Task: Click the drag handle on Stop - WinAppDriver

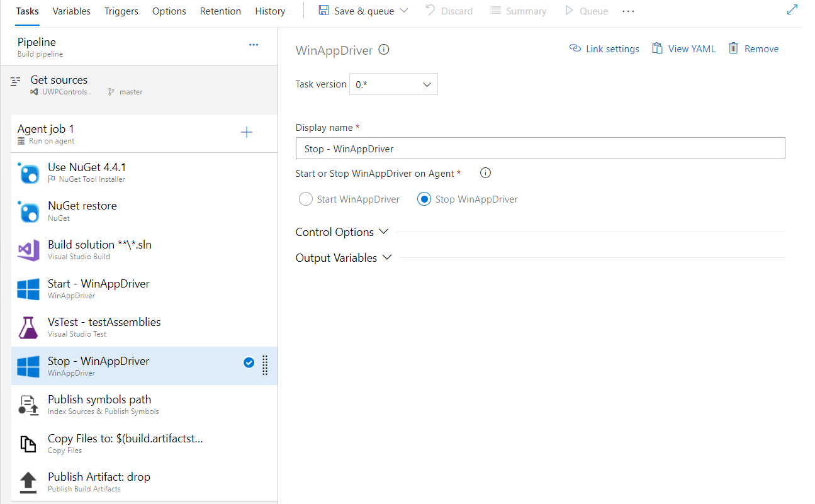Action: (x=265, y=366)
